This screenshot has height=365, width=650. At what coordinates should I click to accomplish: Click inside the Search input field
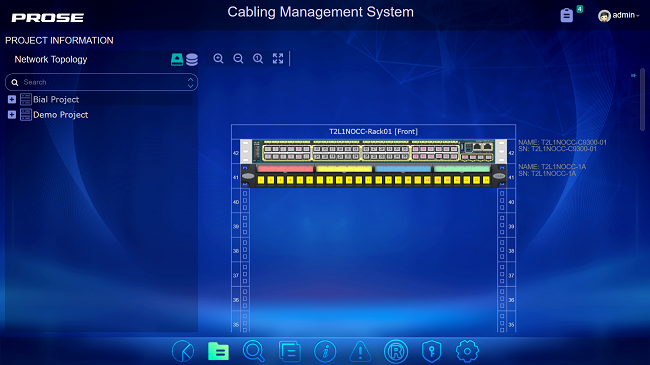pos(101,82)
